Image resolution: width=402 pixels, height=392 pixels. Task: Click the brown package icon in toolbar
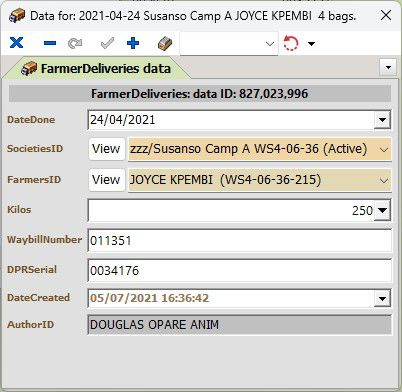coord(165,43)
